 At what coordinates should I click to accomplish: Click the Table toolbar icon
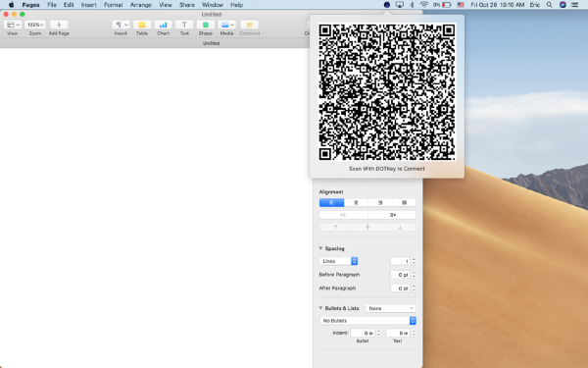point(142,25)
